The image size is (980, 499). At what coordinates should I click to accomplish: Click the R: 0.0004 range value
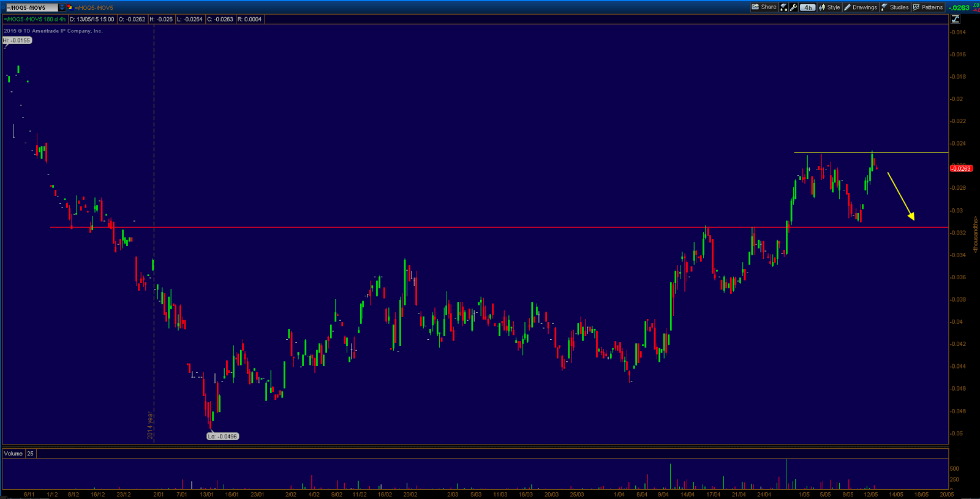click(249, 20)
